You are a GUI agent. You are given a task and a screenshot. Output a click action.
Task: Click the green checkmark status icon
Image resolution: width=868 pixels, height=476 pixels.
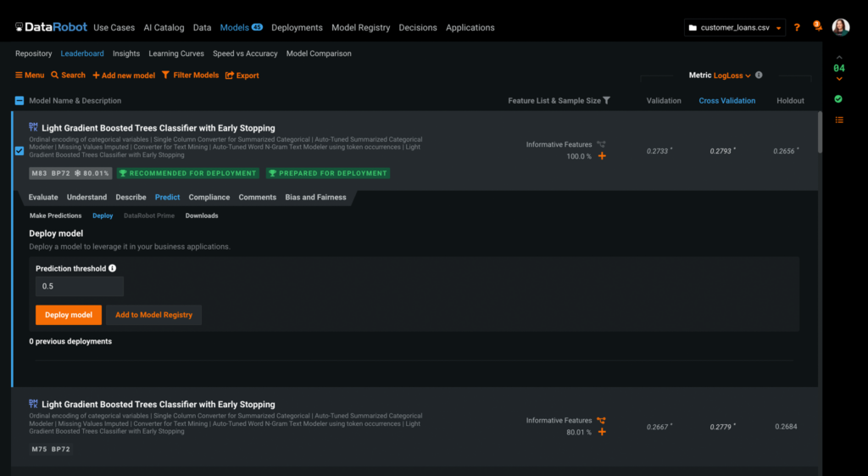click(x=838, y=98)
